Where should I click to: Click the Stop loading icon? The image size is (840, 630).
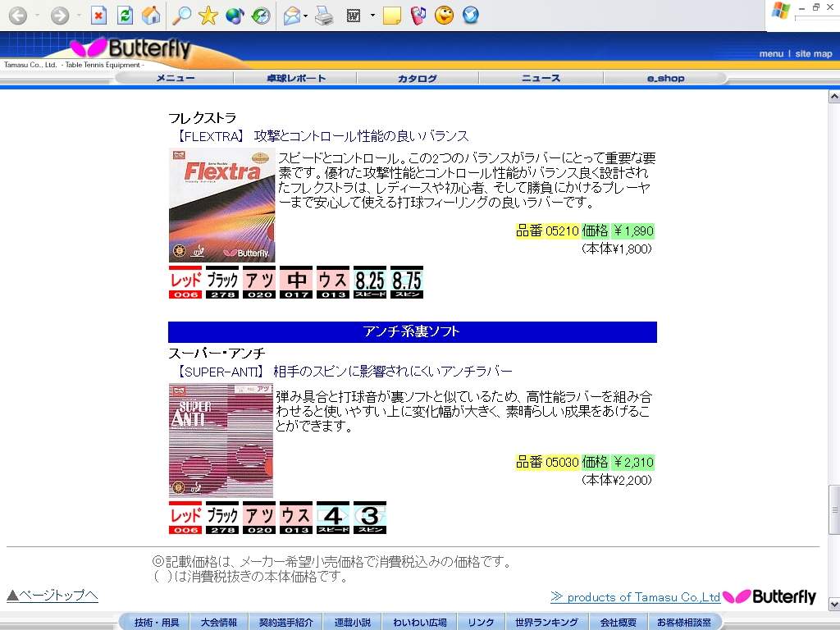click(x=98, y=15)
